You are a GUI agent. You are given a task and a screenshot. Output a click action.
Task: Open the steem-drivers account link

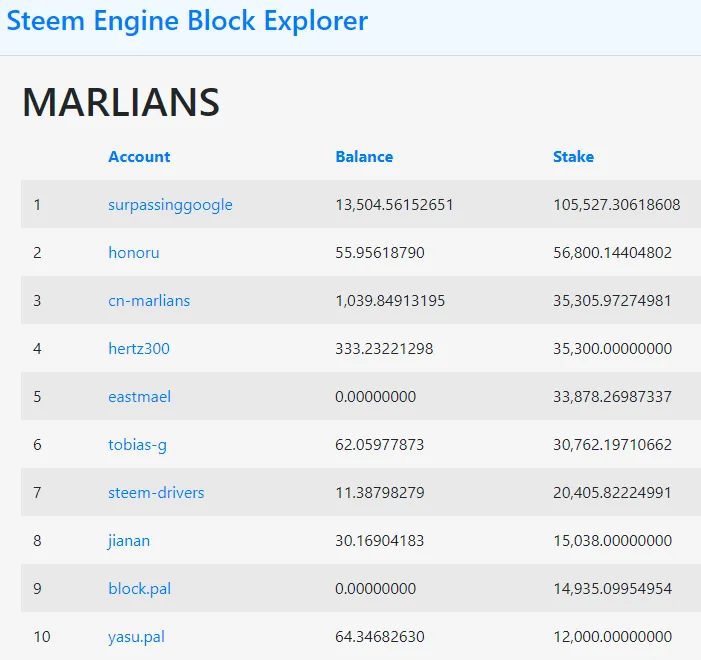156,493
